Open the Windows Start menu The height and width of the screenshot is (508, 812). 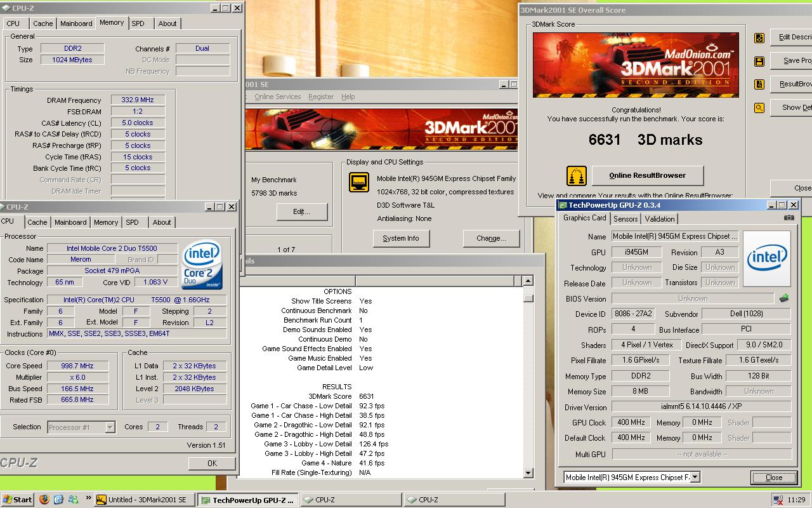[x=18, y=500]
